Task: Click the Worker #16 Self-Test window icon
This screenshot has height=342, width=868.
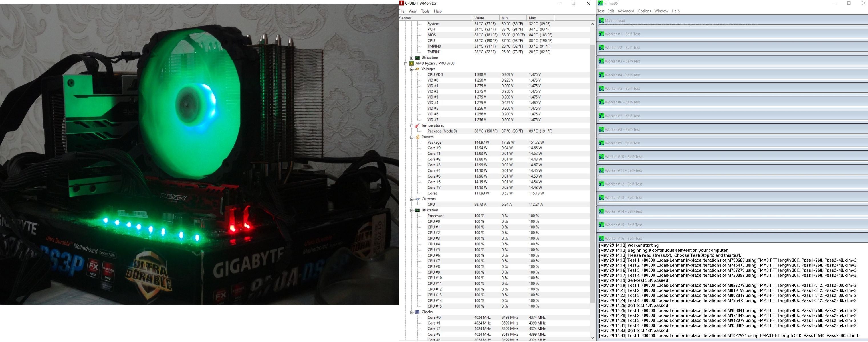Action: coord(601,238)
